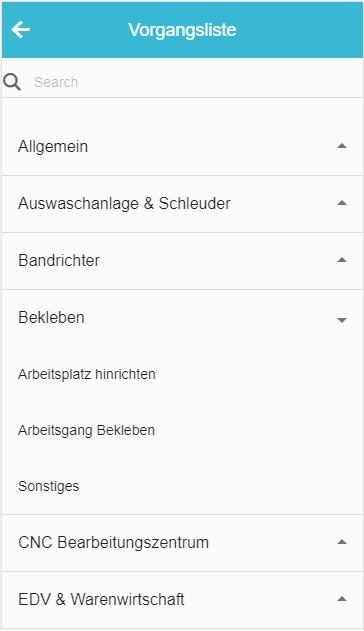Expand Bandrichter via its triangle icon

coord(342,260)
